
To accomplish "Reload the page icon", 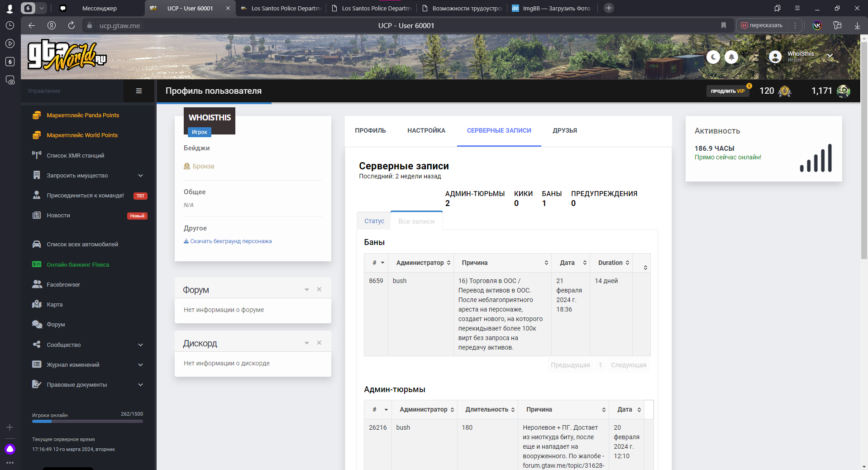I will pyautogui.click(x=72, y=26).
